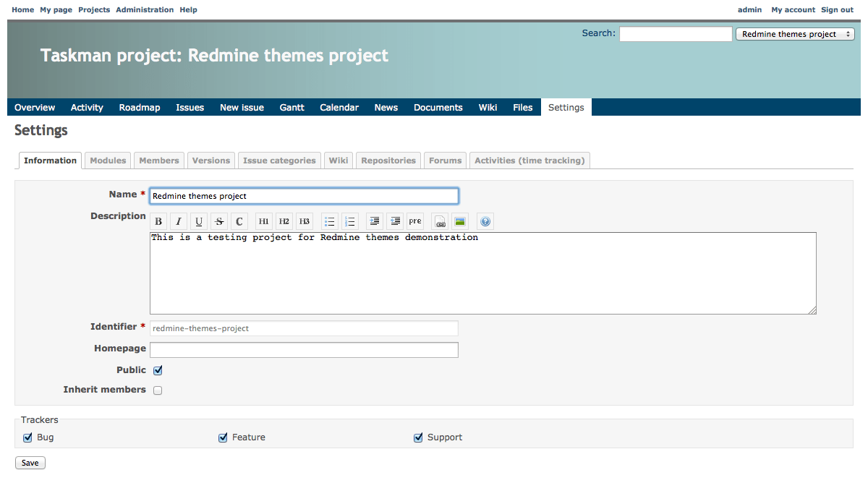Screen dimensions: 868x496
Task: Focus the project Name field
Action: (304, 196)
